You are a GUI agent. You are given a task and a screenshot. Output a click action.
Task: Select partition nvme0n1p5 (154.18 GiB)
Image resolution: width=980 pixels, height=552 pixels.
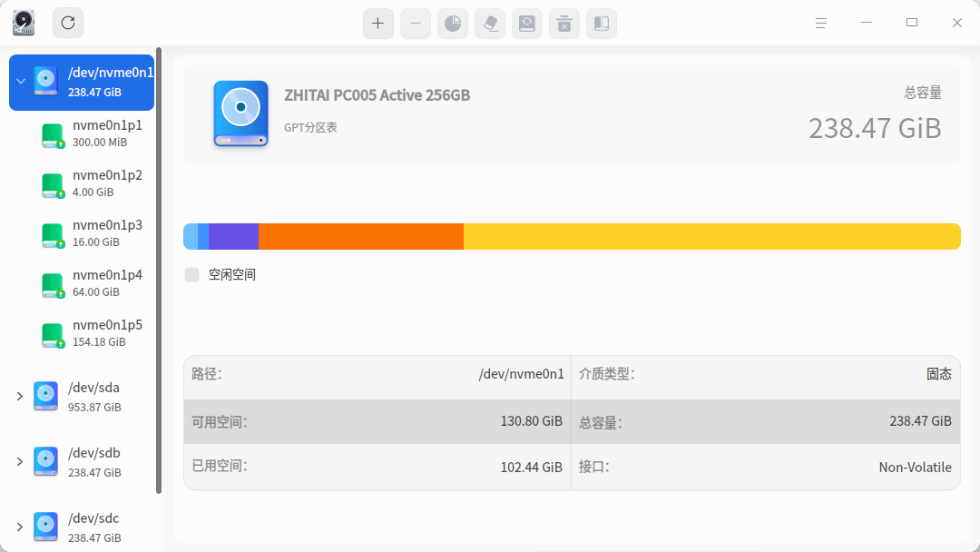[82, 333]
